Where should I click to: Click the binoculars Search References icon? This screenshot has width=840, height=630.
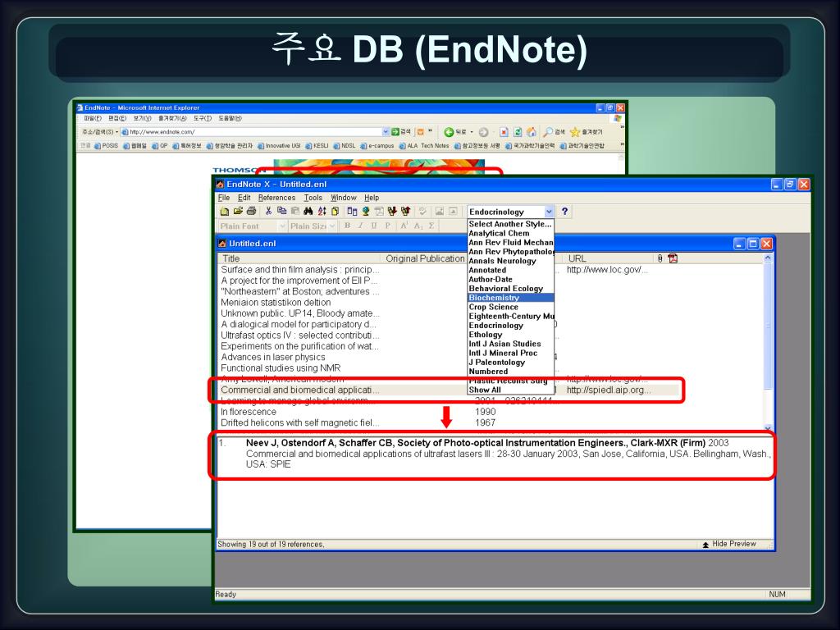point(308,211)
